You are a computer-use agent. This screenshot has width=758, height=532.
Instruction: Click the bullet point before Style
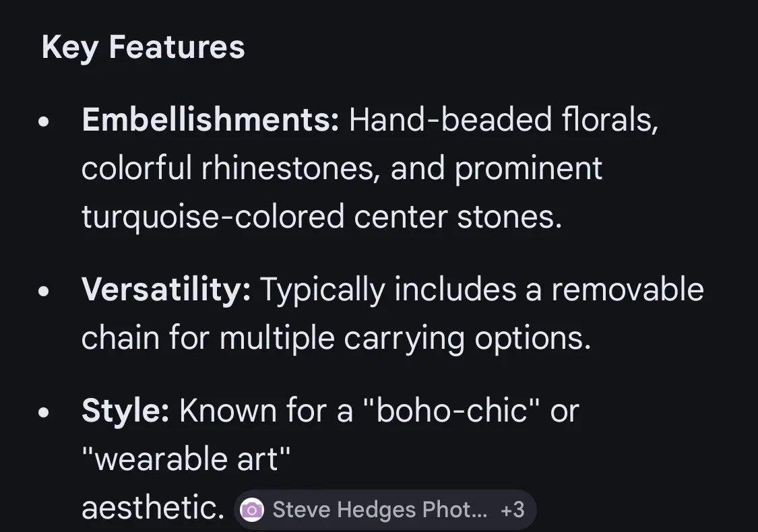(x=44, y=412)
